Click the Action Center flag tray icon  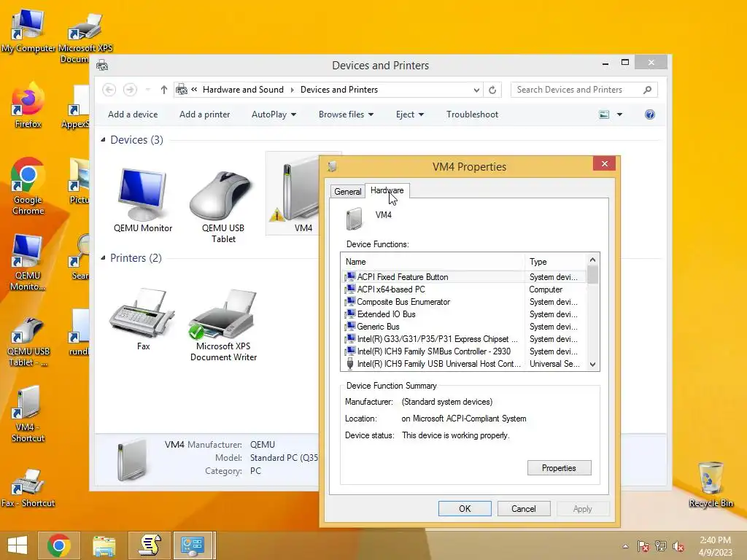tap(643, 546)
